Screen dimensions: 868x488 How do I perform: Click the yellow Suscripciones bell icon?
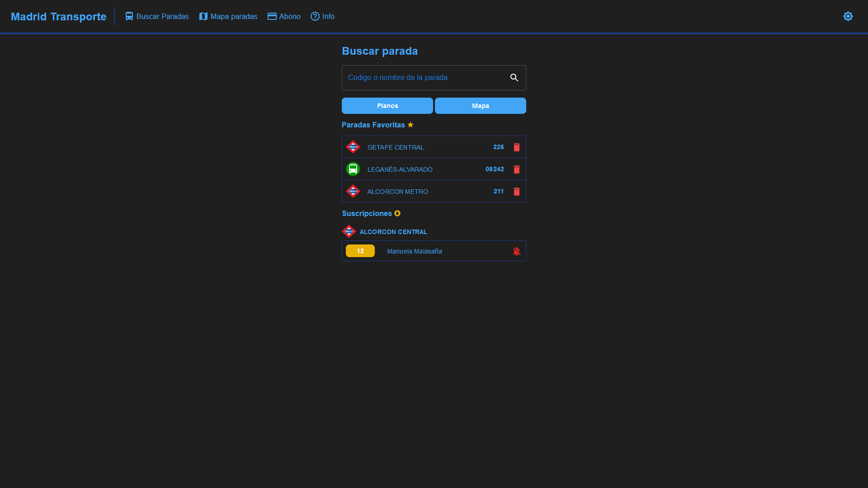click(x=397, y=213)
